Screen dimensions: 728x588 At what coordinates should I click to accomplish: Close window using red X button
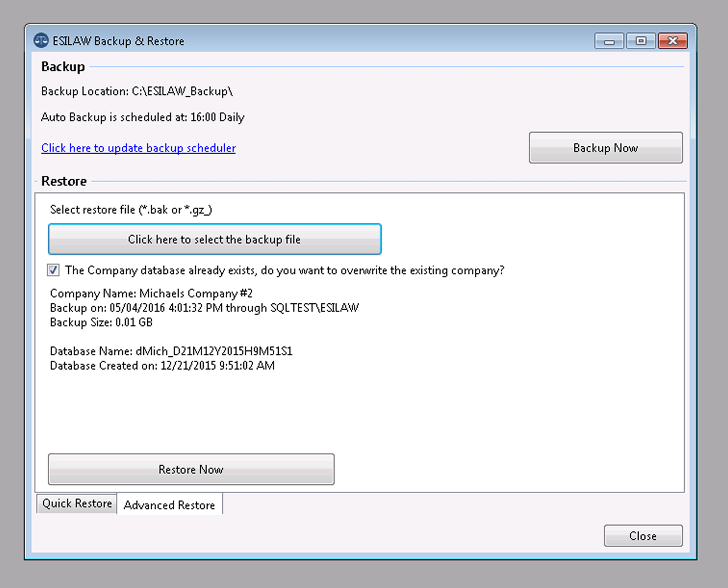(x=673, y=41)
